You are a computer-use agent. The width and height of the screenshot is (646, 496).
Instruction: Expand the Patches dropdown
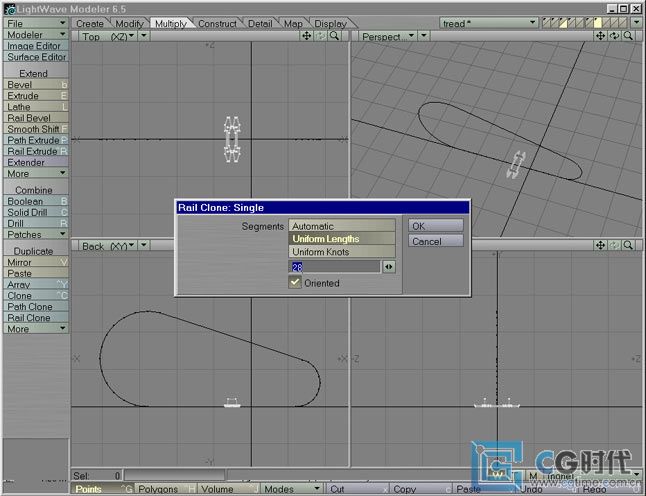click(36, 234)
